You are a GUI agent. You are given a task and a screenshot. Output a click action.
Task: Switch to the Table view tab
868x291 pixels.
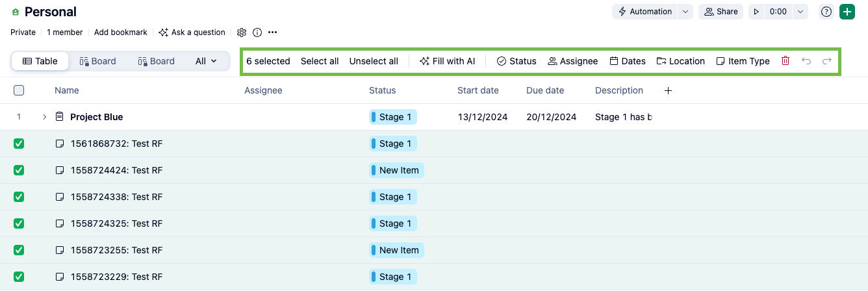(40, 61)
